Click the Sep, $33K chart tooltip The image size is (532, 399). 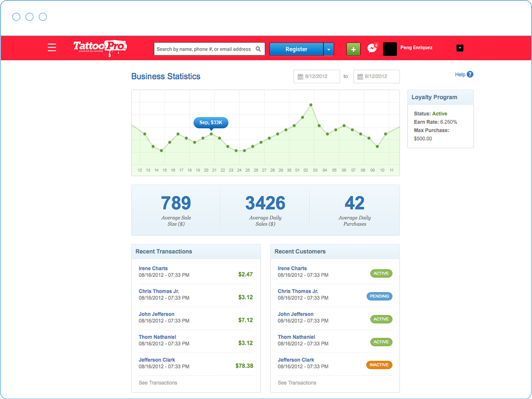(x=211, y=122)
